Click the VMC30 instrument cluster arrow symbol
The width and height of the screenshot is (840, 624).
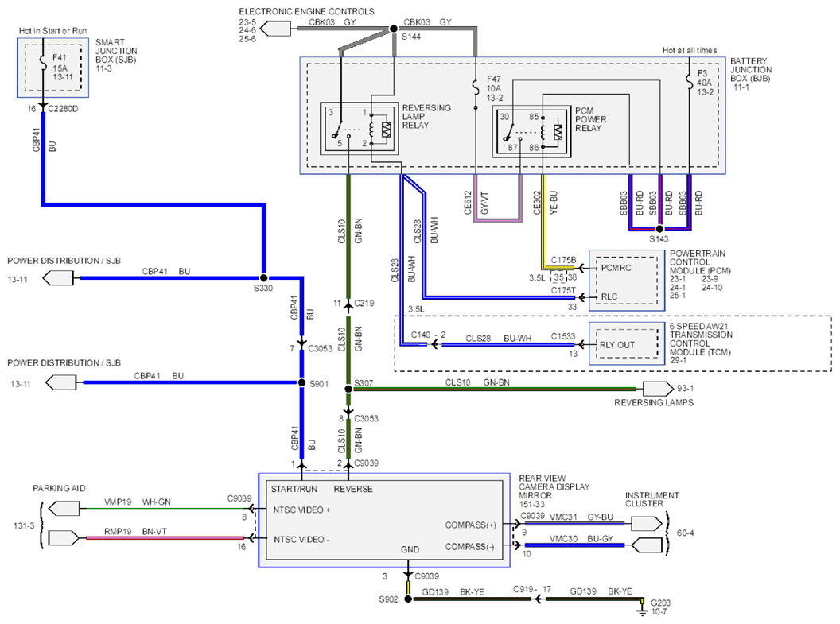[x=647, y=545]
